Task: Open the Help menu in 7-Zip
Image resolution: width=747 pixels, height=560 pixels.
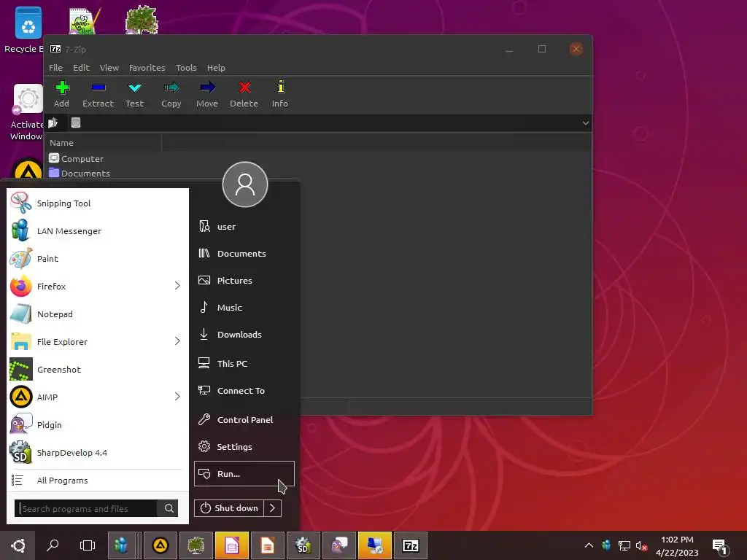Action: pyautogui.click(x=216, y=68)
